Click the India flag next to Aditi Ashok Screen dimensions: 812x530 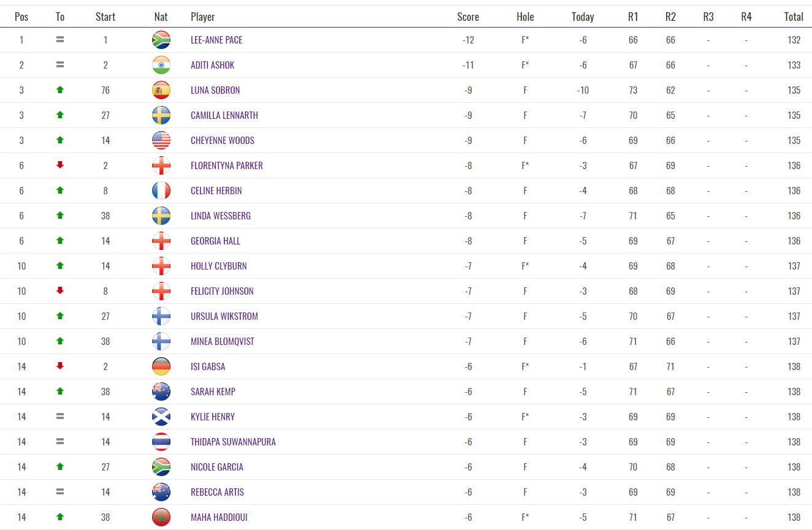click(161, 65)
